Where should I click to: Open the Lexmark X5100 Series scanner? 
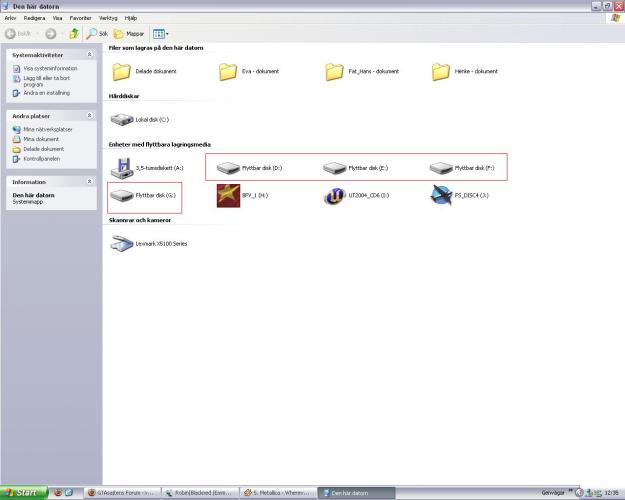pos(122,243)
